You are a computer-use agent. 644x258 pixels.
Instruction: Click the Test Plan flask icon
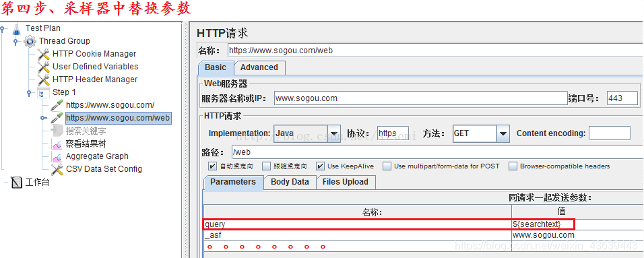(16, 28)
